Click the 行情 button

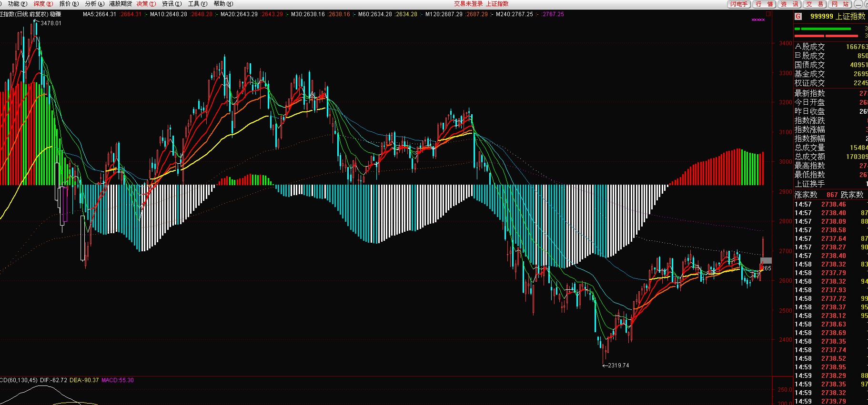(x=765, y=4)
